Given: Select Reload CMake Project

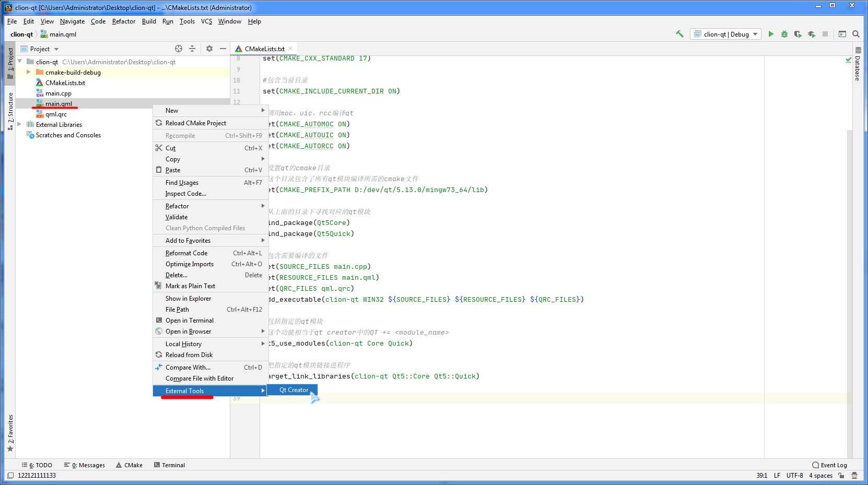Looking at the screenshot, I should click(210, 123).
